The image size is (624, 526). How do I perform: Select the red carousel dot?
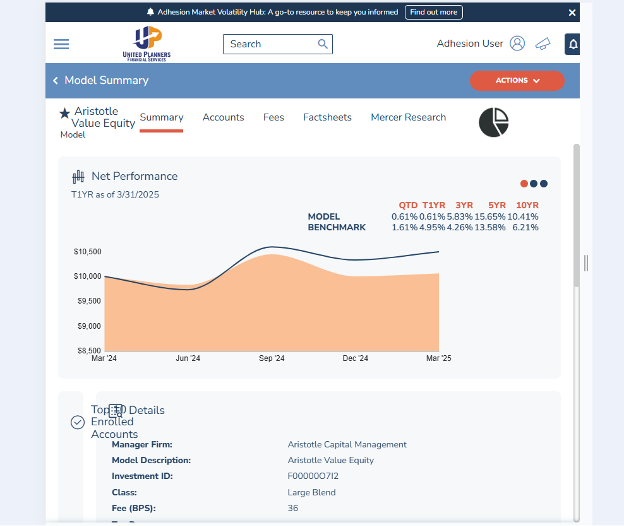click(524, 183)
